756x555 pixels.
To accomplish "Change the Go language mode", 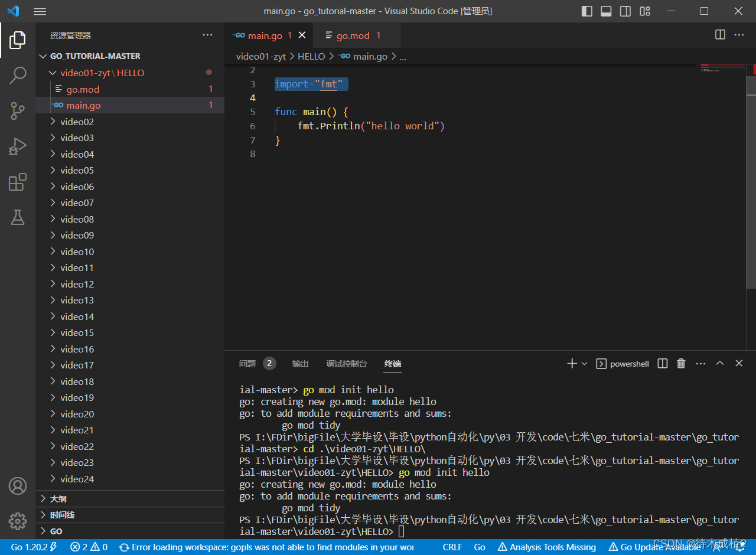I will [480, 547].
